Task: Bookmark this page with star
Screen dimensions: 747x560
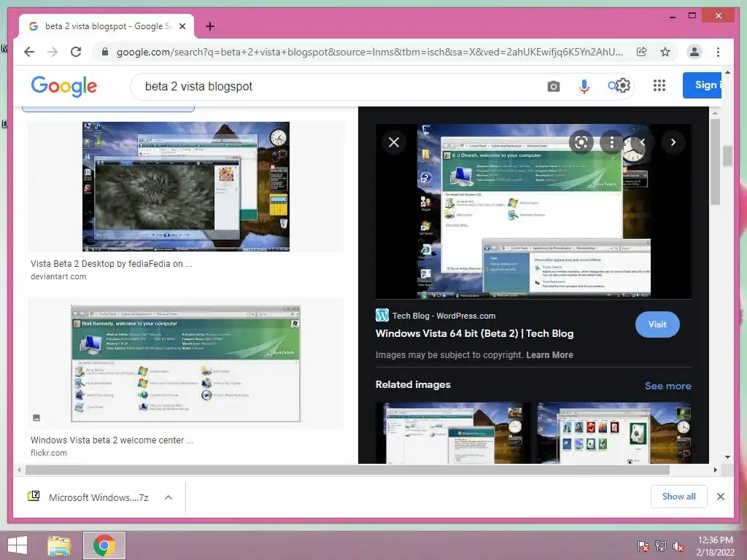Action: [665, 52]
